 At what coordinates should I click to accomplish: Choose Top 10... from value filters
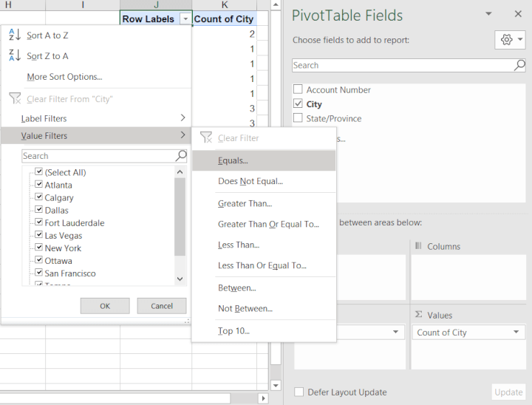pos(233,331)
